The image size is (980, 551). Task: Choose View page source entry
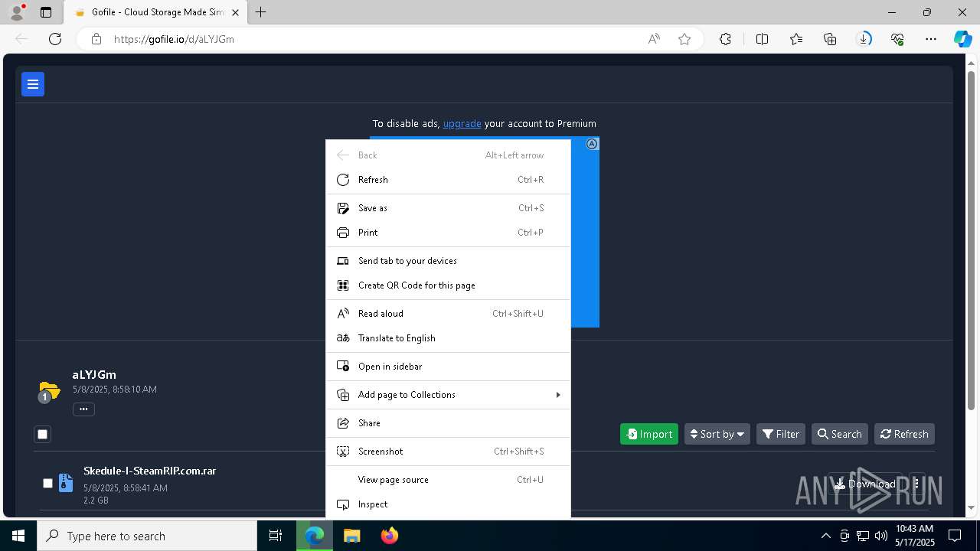pos(448,480)
